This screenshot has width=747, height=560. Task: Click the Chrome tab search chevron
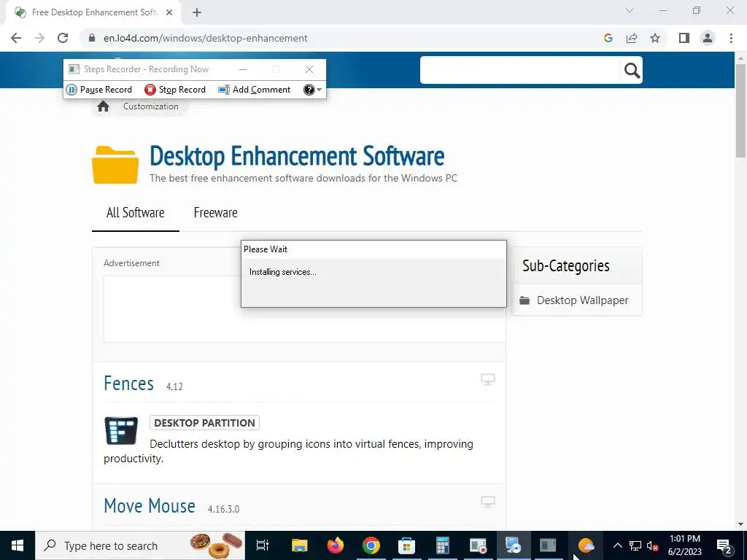coord(630,10)
